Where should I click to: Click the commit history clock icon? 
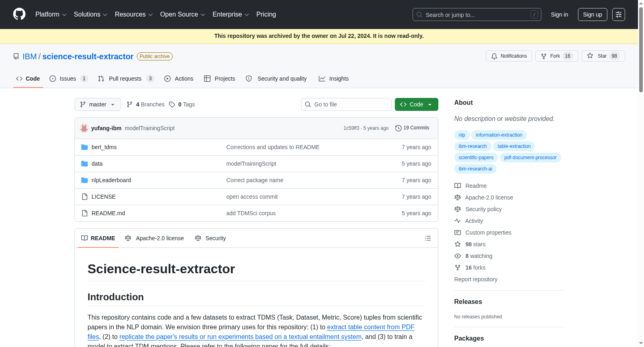(398, 128)
